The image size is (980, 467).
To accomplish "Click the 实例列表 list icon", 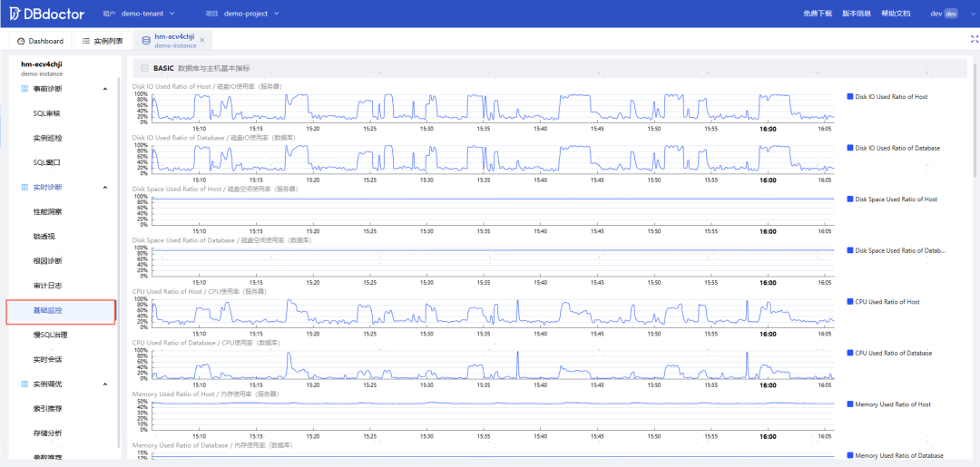I will (85, 41).
